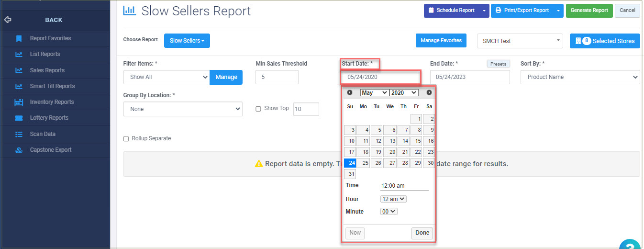Screen dimensions: 644x249
Task: Enable the Show Top checkbox
Action: pos(258,109)
